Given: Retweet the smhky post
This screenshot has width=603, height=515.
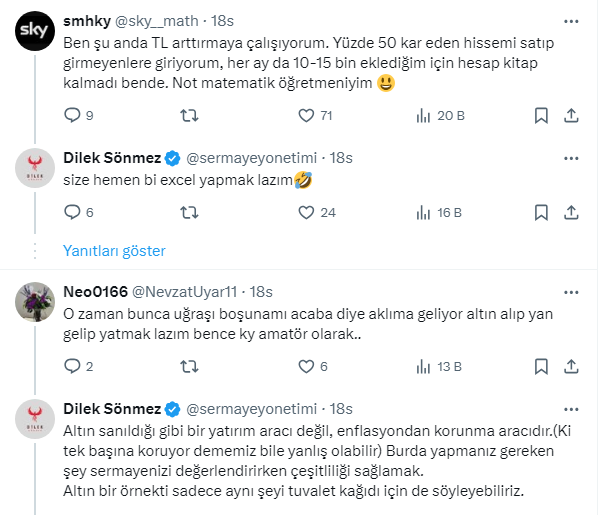Looking at the screenshot, I should point(188,116).
